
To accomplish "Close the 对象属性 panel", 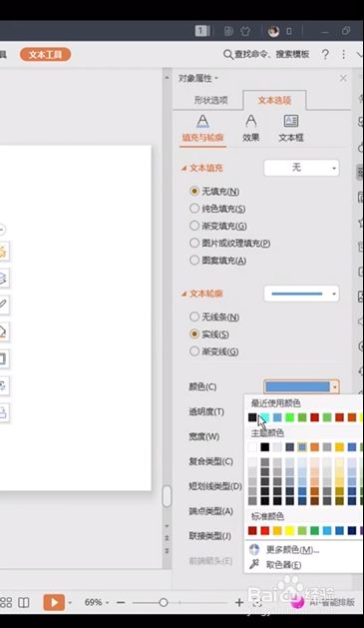I will tap(343, 78).
